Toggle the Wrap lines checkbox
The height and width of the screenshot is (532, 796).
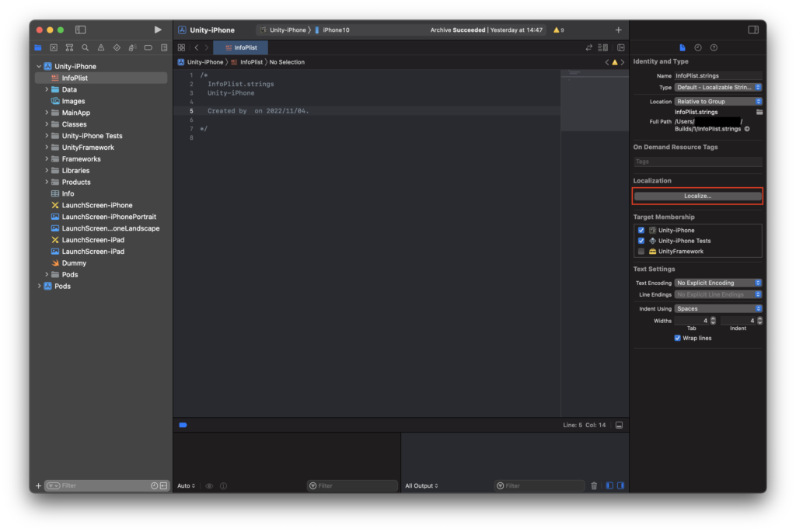[677, 338]
